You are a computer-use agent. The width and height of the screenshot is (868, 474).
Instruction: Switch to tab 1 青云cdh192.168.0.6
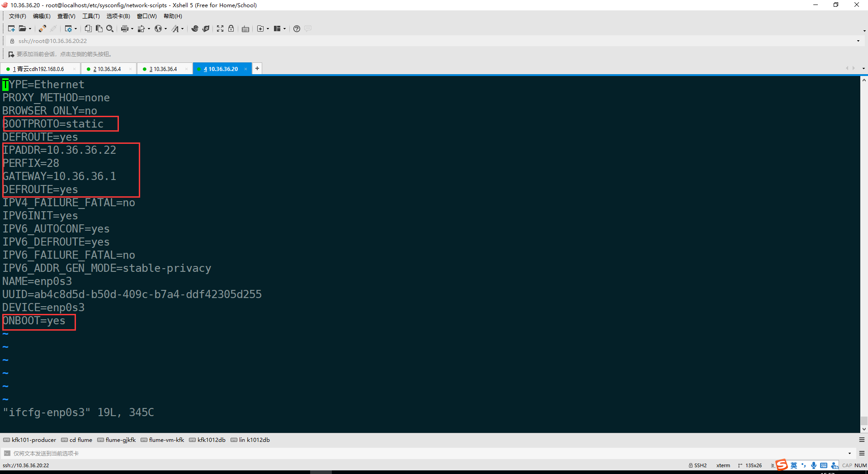pos(41,69)
